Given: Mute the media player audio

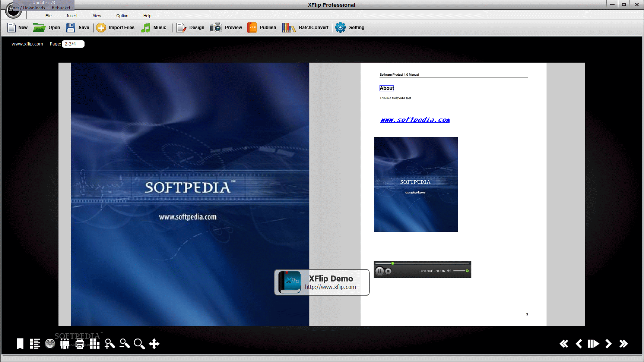Looking at the screenshot, I should 449,271.
